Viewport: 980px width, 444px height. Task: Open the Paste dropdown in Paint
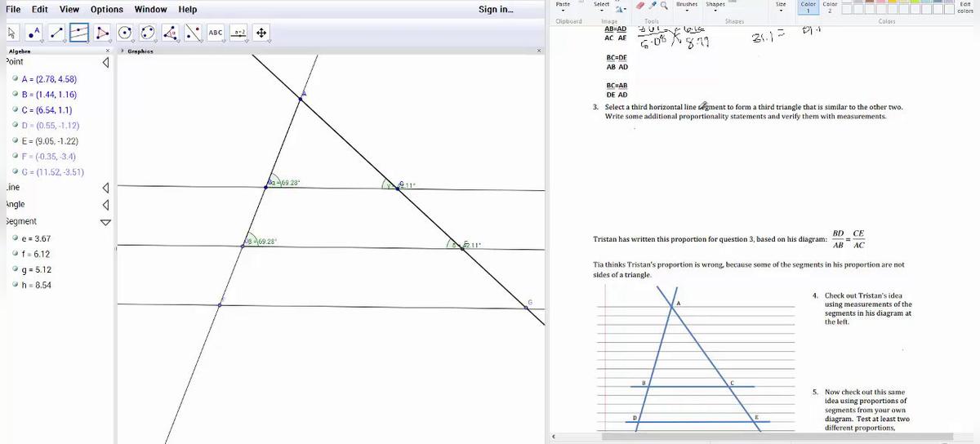click(563, 11)
